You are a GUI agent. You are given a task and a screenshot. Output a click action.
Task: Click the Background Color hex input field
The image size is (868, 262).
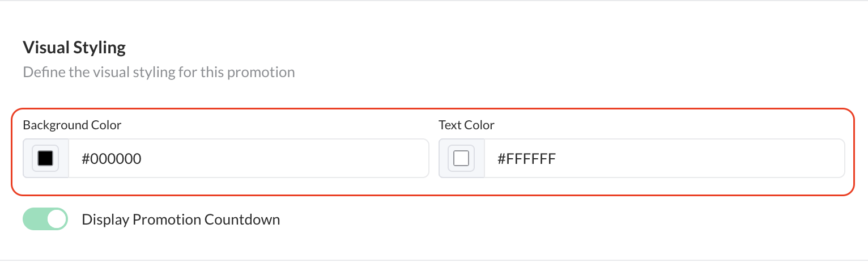point(248,158)
